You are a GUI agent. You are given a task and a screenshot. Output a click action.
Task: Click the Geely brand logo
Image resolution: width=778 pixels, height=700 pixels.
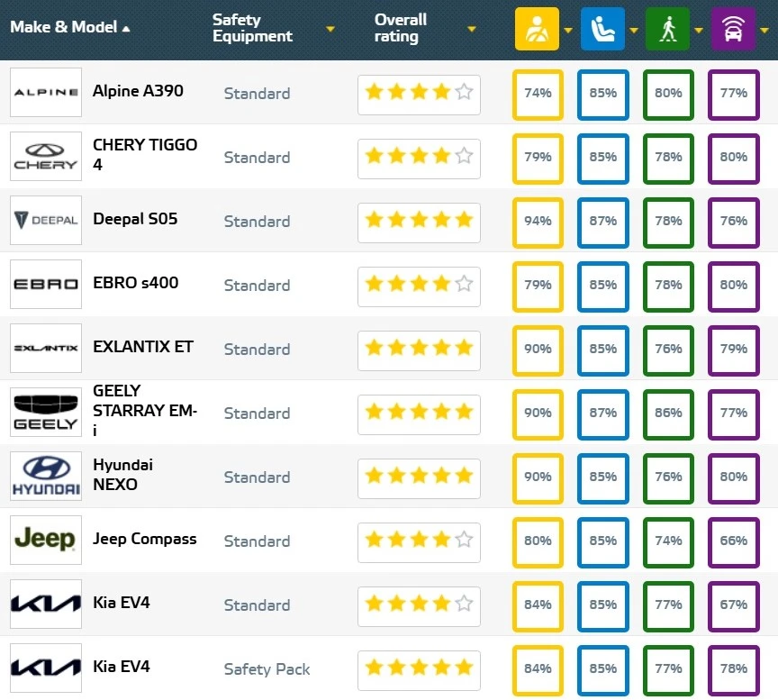tap(46, 413)
